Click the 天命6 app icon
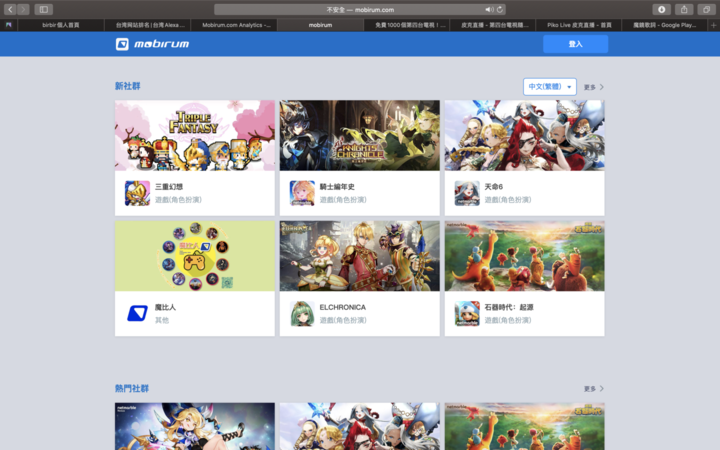The image size is (720, 450). (467, 193)
